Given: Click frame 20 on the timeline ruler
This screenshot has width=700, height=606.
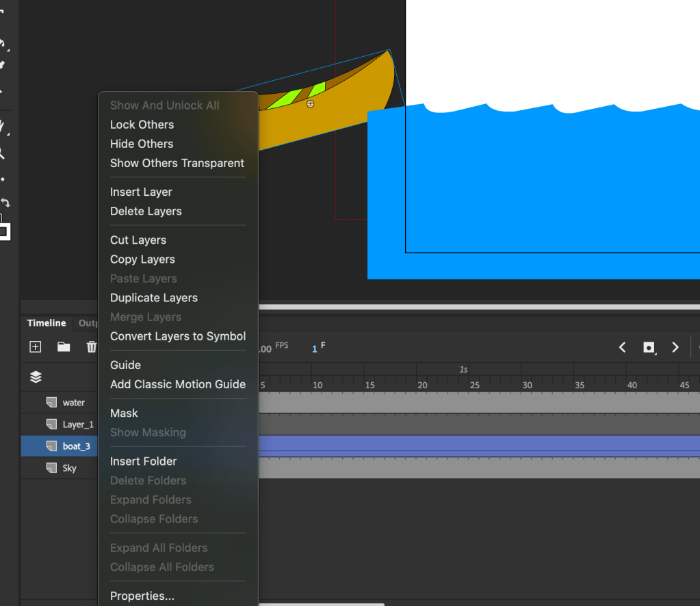Looking at the screenshot, I should coord(422,385).
